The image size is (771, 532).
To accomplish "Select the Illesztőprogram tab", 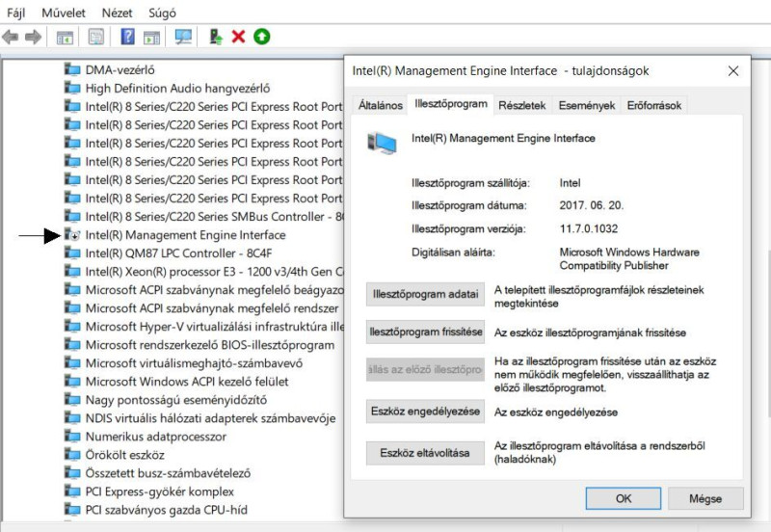I will 451,104.
